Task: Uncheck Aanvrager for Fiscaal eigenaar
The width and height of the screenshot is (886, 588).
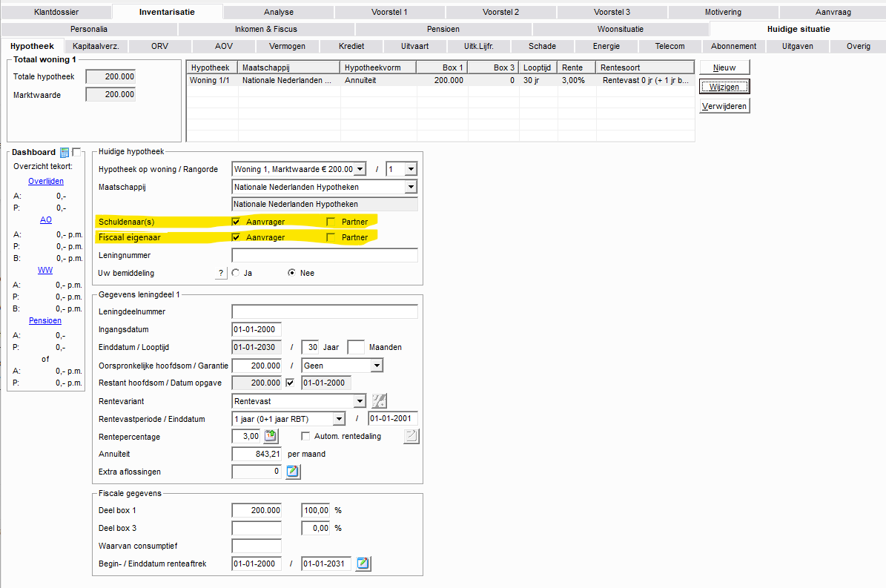Action: click(236, 237)
